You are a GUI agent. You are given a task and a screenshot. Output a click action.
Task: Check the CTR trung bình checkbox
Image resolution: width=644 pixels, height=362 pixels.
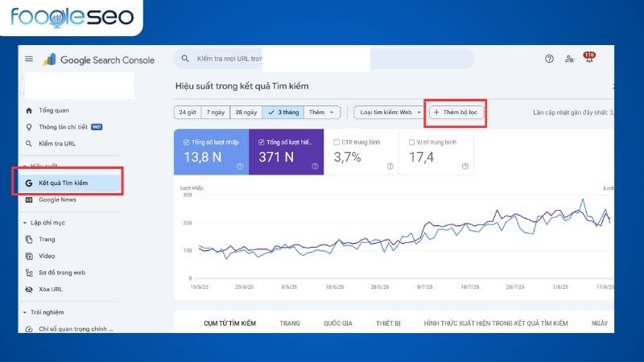coord(336,142)
